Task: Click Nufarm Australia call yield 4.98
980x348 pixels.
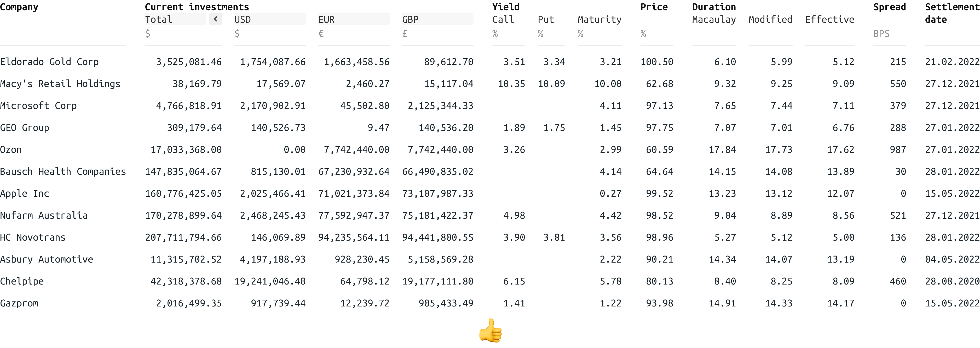Action: coord(514,216)
